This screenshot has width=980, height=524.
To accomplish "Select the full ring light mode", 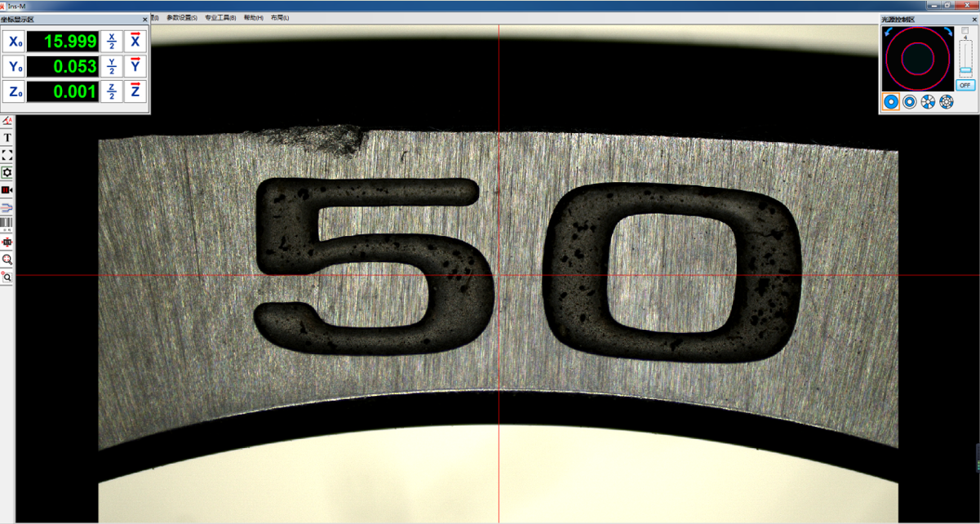I will pos(891,102).
